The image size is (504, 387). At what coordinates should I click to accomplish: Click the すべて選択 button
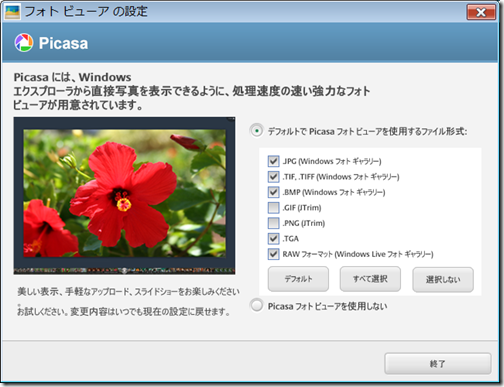click(370, 279)
